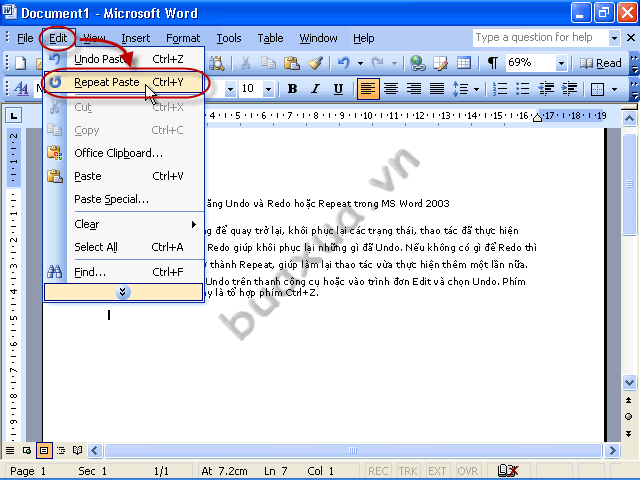
Task: Open Tables and Borders toolbar icon
Action: (x=440, y=63)
